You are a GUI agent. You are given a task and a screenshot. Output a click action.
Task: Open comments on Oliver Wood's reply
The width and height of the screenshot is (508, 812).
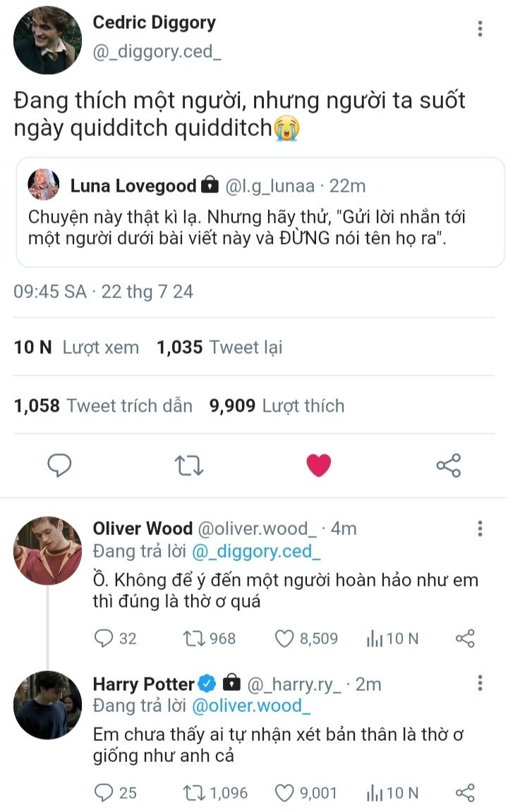tap(104, 639)
